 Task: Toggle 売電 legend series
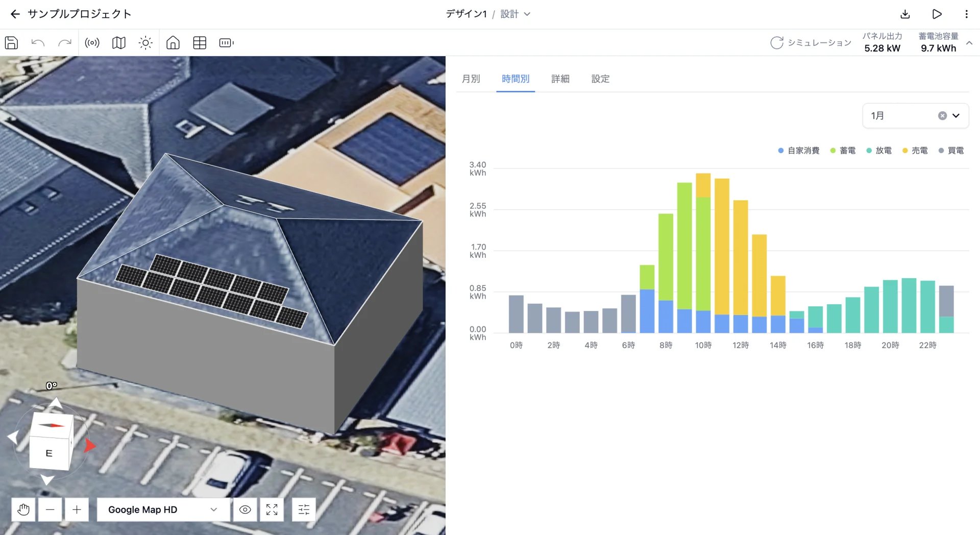coord(915,151)
